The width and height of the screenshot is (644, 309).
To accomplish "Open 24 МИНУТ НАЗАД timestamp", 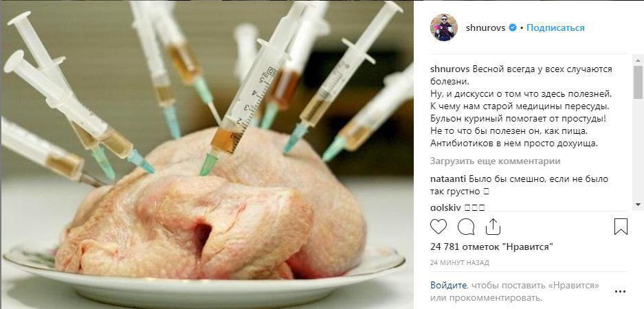I will pyautogui.click(x=460, y=262).
